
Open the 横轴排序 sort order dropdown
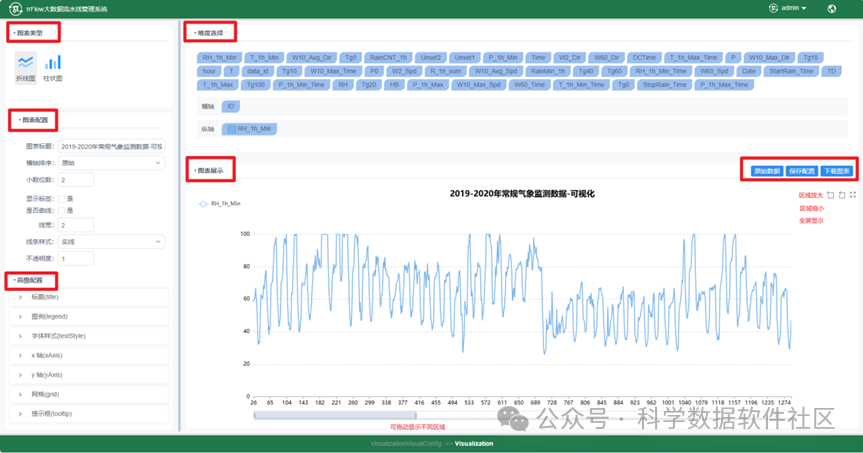(112, 163)
